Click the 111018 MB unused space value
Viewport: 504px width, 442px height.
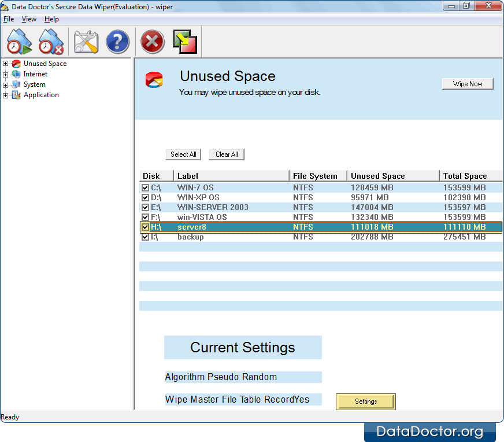tap(372, 227)
